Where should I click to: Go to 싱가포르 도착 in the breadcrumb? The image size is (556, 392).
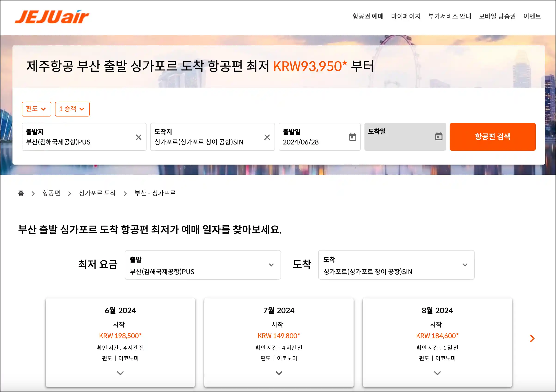pos(97,193)
